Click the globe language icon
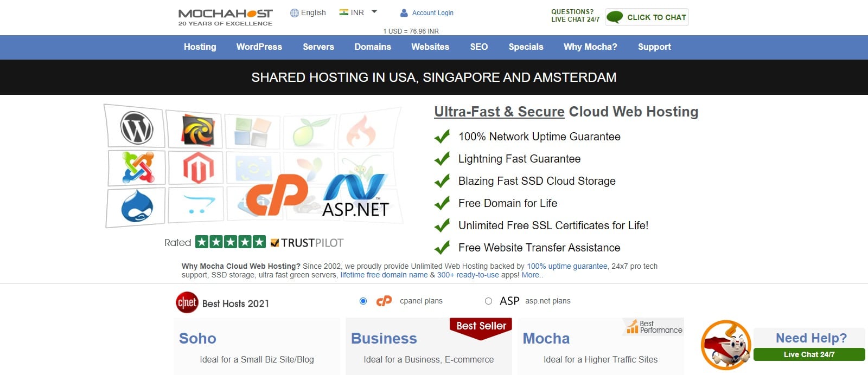The height and width of the screenshot is (375, 868). [x=295, y=13]
